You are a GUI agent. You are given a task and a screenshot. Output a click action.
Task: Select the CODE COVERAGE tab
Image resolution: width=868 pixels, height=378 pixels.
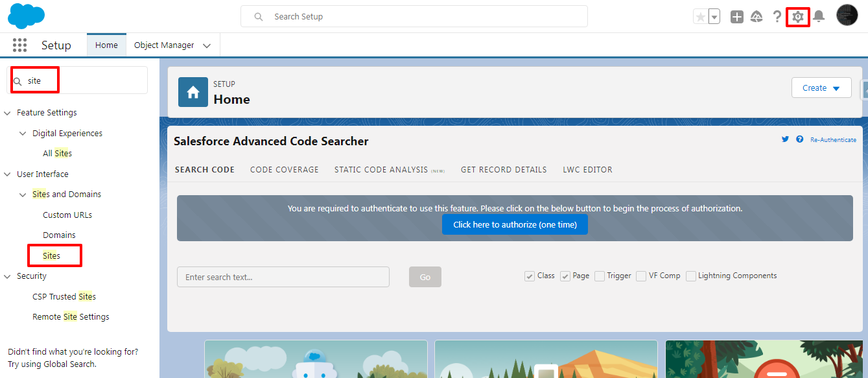point(285,170)
